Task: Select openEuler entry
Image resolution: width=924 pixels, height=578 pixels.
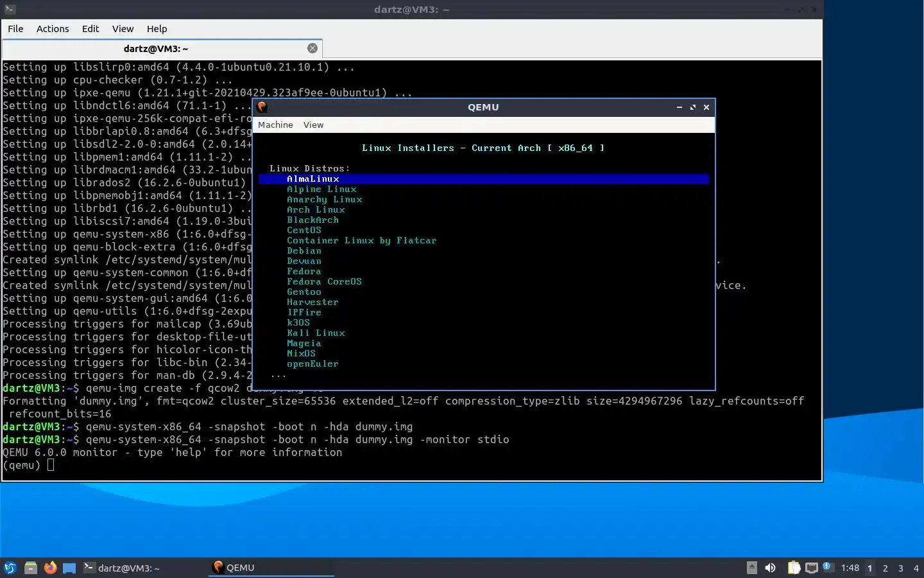Action: point(312,364)
